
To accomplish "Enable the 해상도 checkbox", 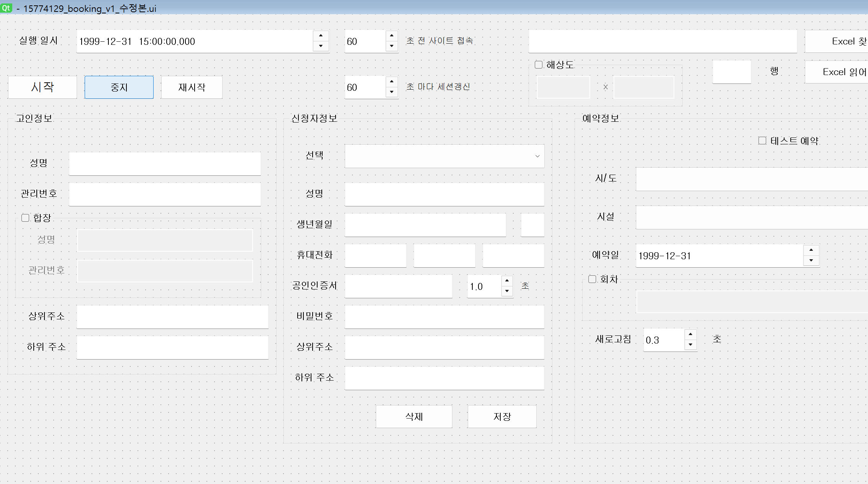I will tap(539, 65).
